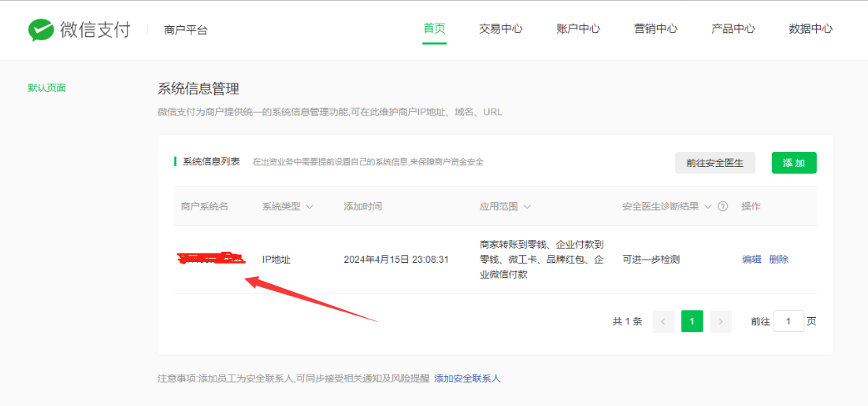Click the help question mark icon
Screen dimensions: 868x406
coord(722,207)
